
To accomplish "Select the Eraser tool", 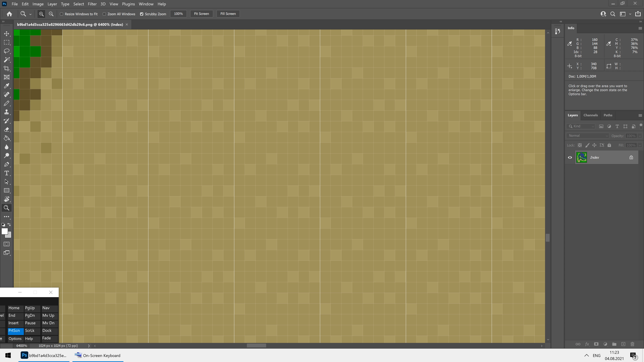I will click(7, 129).
